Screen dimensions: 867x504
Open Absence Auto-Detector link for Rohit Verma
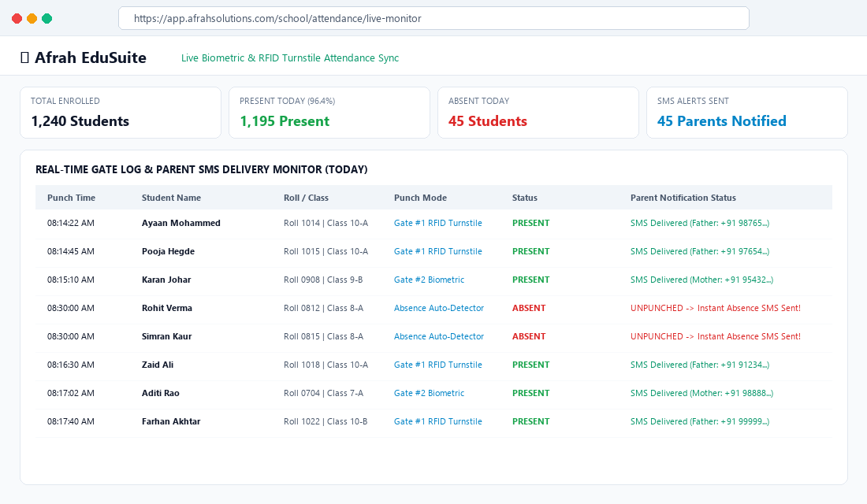pyautogui.click(x=439, y=309)
